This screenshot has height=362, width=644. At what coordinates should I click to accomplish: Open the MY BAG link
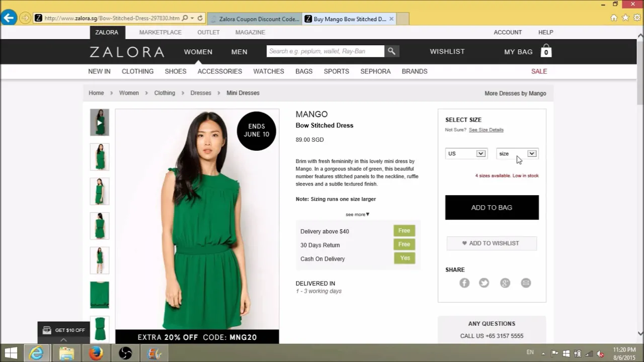click(518, 52)
